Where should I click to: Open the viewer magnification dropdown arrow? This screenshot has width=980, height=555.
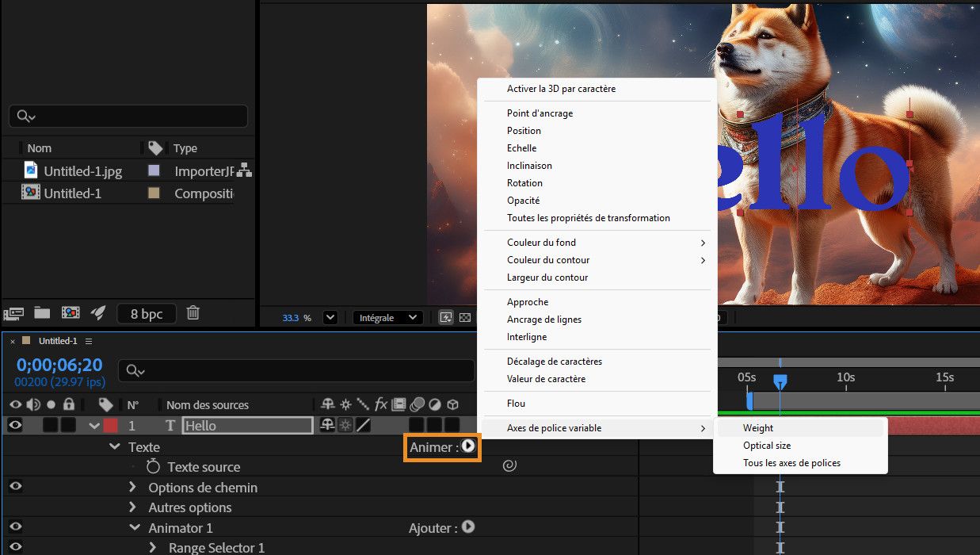click(x=330, y=317)
